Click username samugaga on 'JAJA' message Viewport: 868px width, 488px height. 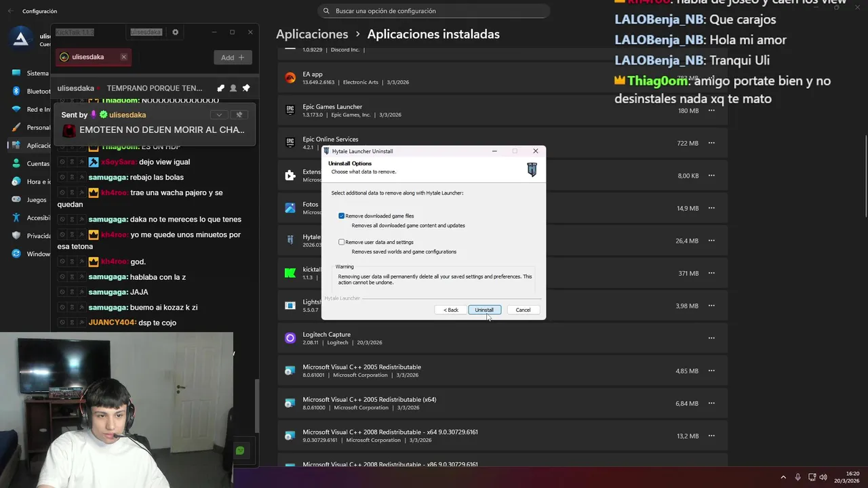pyautogui.click(x=108, y=292)
